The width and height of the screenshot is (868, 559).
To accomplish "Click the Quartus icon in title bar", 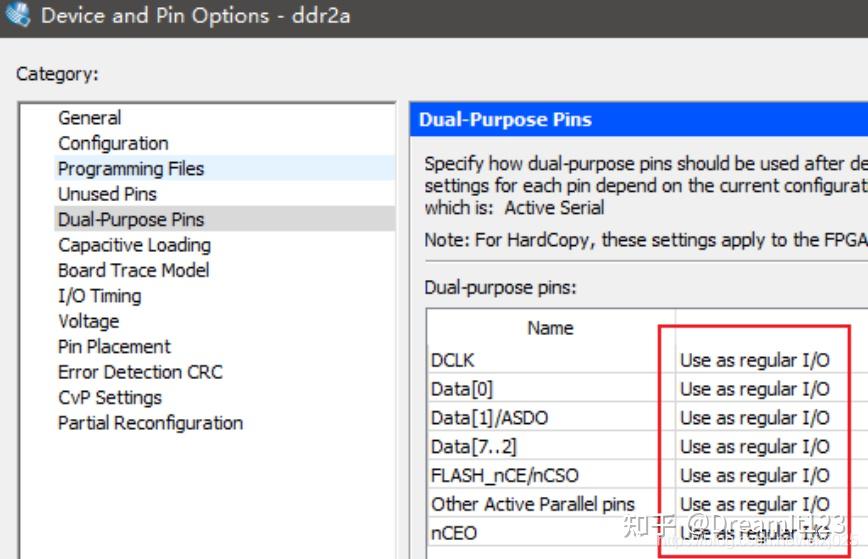I will pyautogui.click(x=18, y=16).
